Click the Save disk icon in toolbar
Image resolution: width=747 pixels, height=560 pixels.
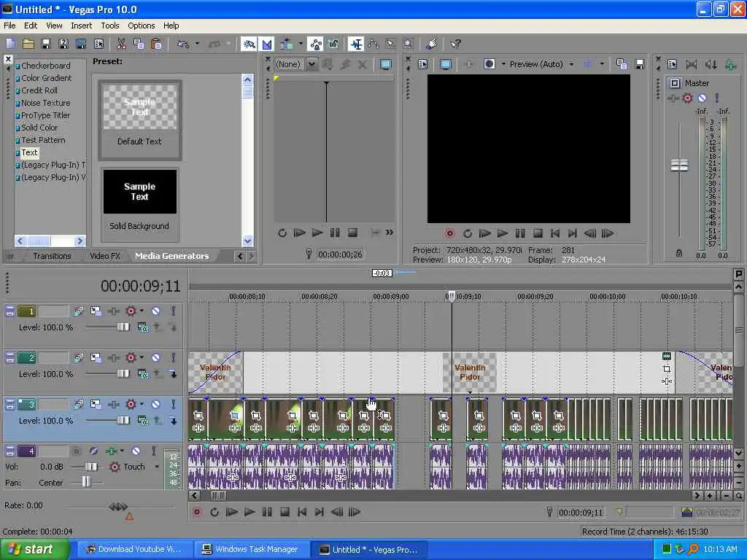click(46, 44)
